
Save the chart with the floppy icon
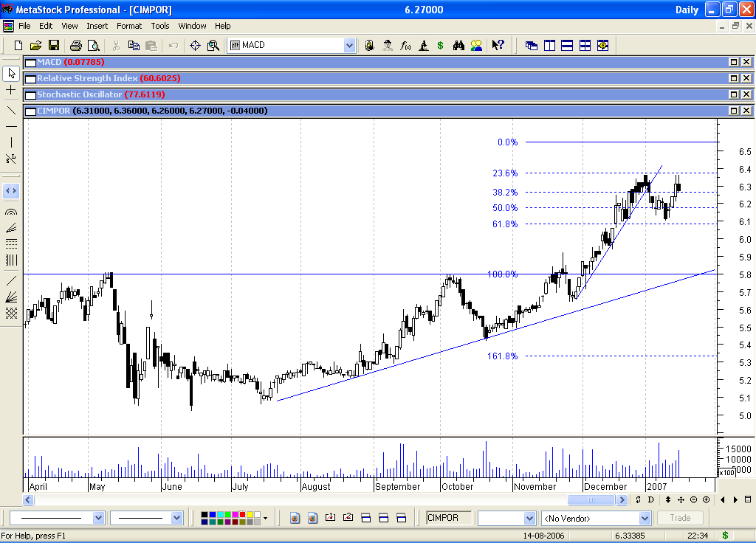pos(54,45)
